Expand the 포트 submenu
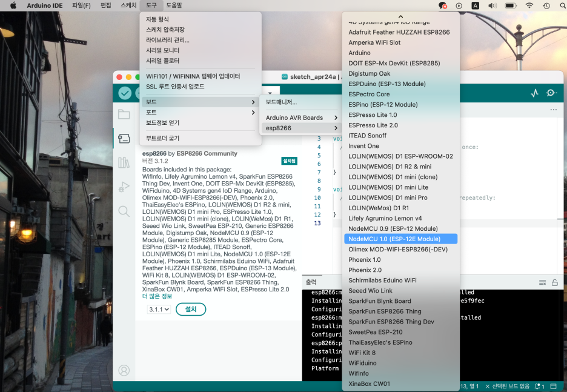 [x=201, y=113]
